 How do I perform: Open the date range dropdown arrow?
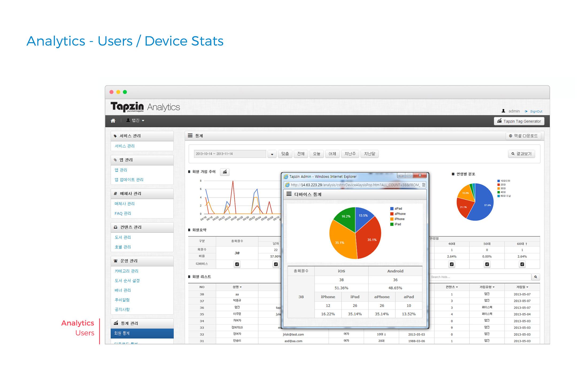tap(272, 154)
